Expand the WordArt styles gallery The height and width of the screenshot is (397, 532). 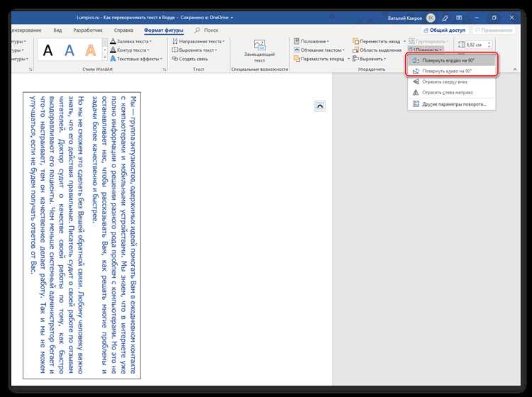[105, 57]
